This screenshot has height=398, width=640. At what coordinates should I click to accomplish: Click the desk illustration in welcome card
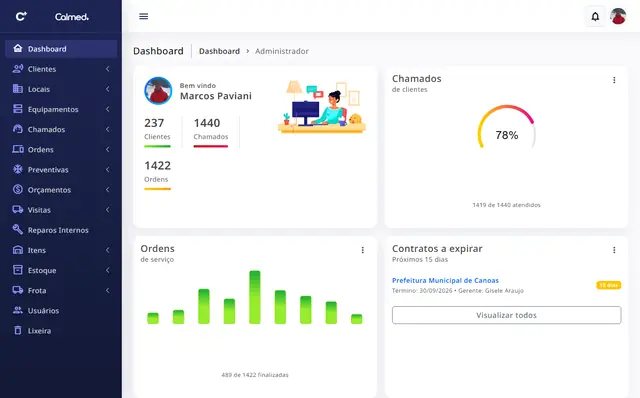[x=322, y=107]
